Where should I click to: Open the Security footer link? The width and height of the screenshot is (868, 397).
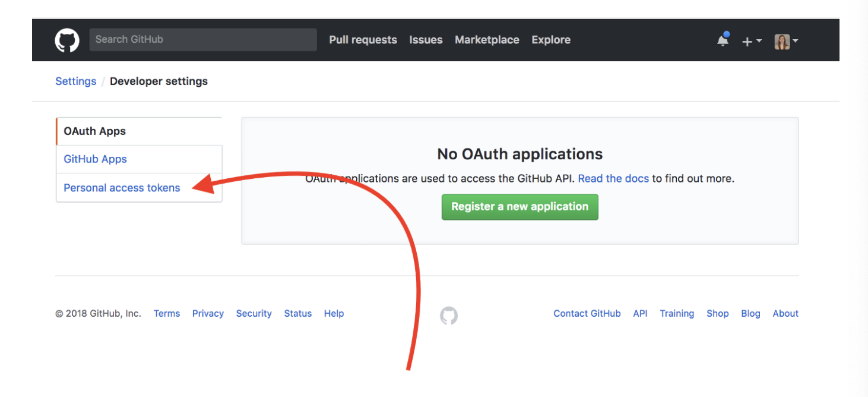click(x=254, y=314)
